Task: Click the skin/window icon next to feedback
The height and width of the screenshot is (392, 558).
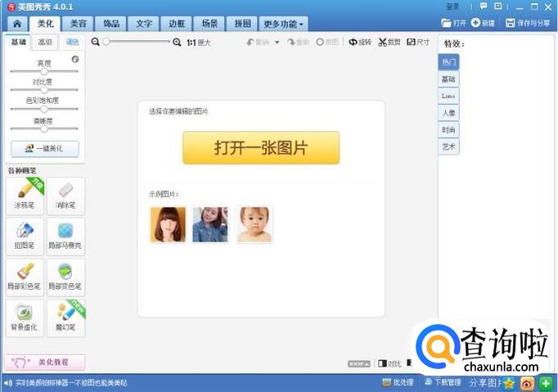Action: 498,7
